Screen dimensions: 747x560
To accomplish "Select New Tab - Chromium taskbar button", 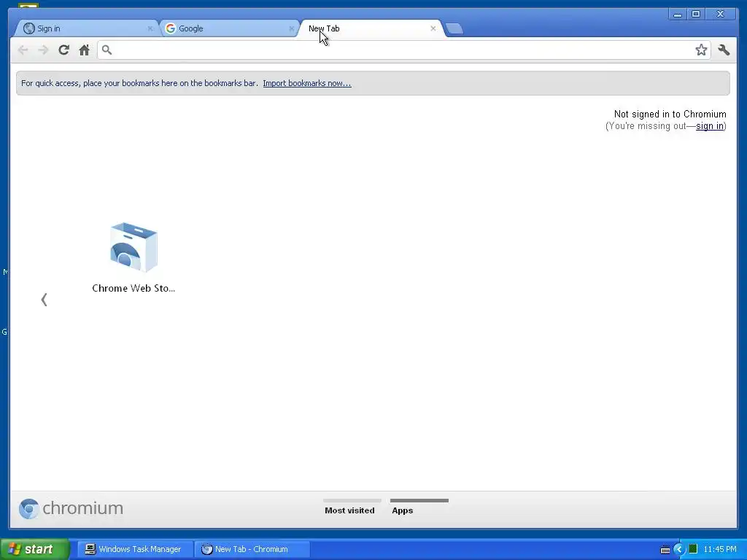I will [252, 549].
